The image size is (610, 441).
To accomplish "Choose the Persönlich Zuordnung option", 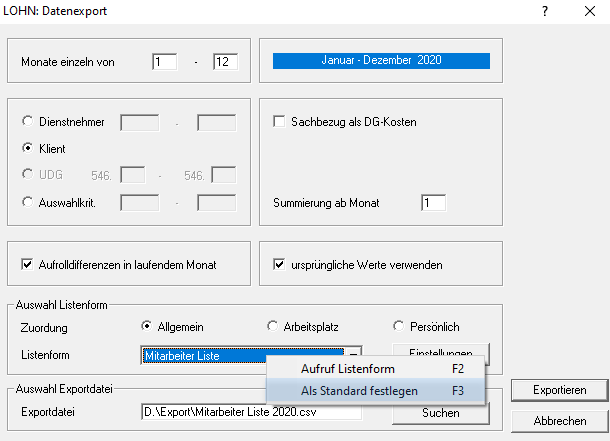I will tap(399, 326).
